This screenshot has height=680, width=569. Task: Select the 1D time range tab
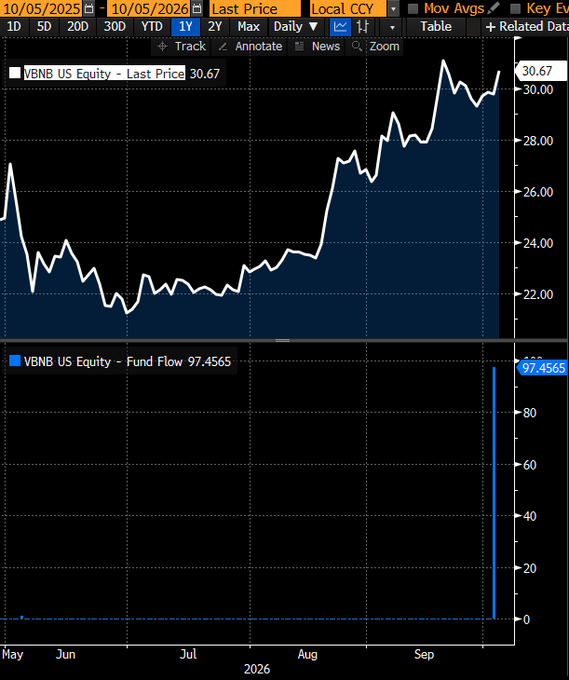tap(14, 27)
